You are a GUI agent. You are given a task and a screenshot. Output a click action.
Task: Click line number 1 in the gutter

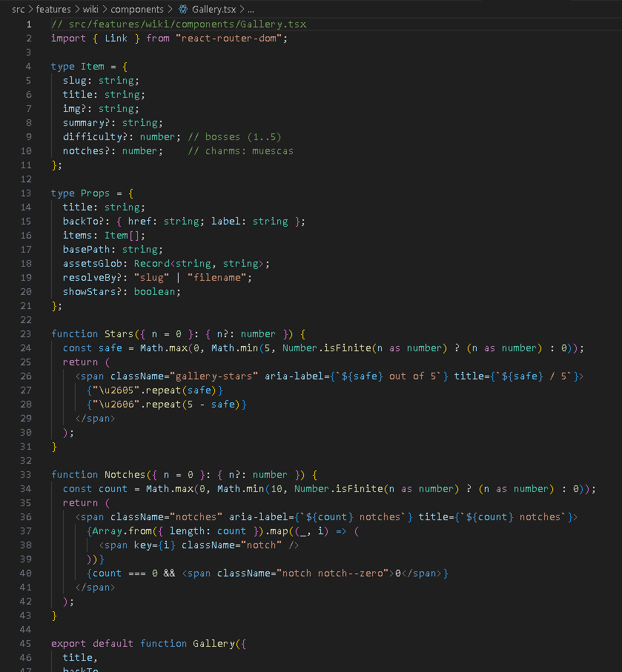coord(29,24)
